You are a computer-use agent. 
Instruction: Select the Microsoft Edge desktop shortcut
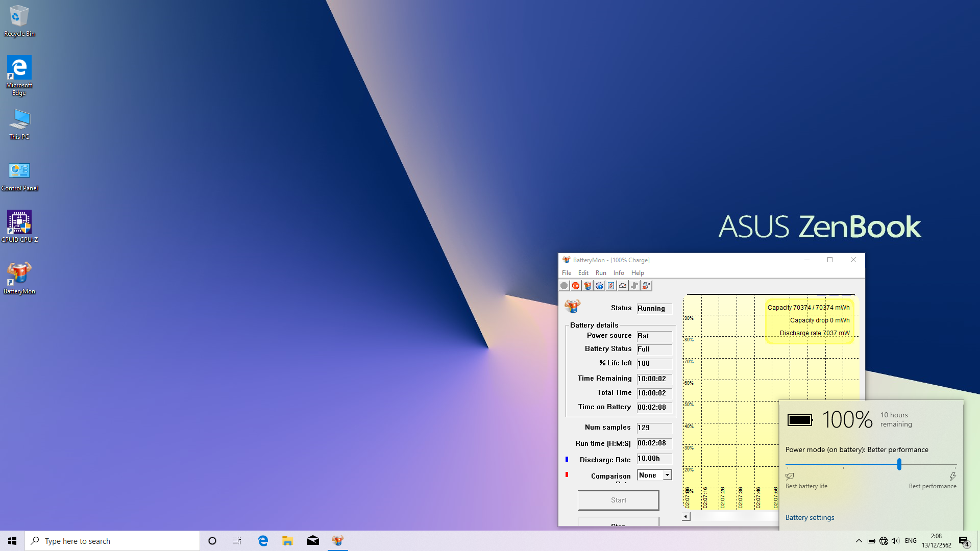(19, 76)
